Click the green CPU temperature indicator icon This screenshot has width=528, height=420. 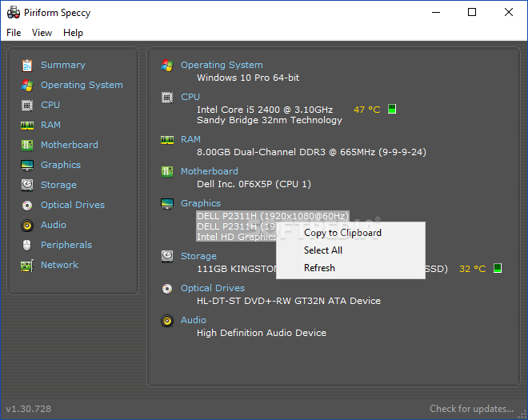pos(392,109)
